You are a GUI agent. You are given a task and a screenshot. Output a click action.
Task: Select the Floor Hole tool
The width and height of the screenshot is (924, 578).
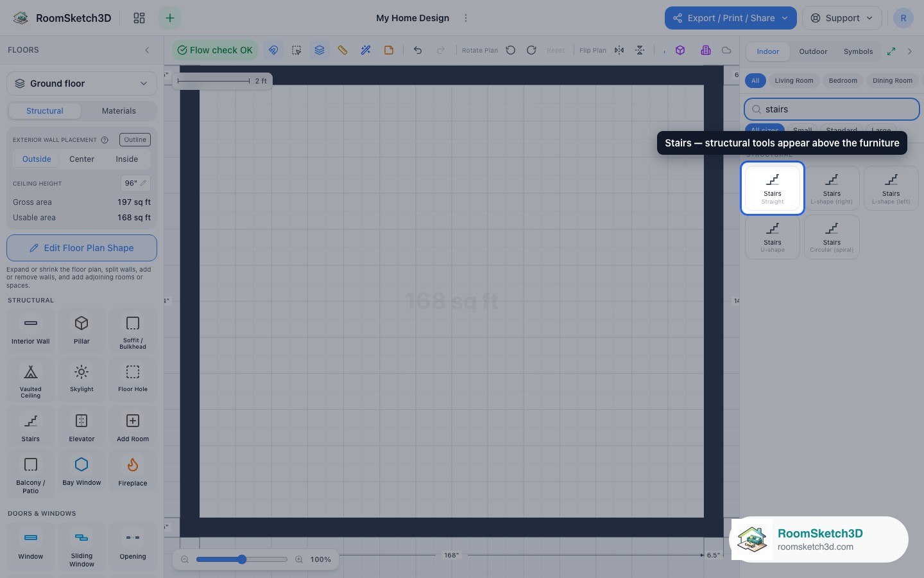pyautogui.click(x=133, y=379)
